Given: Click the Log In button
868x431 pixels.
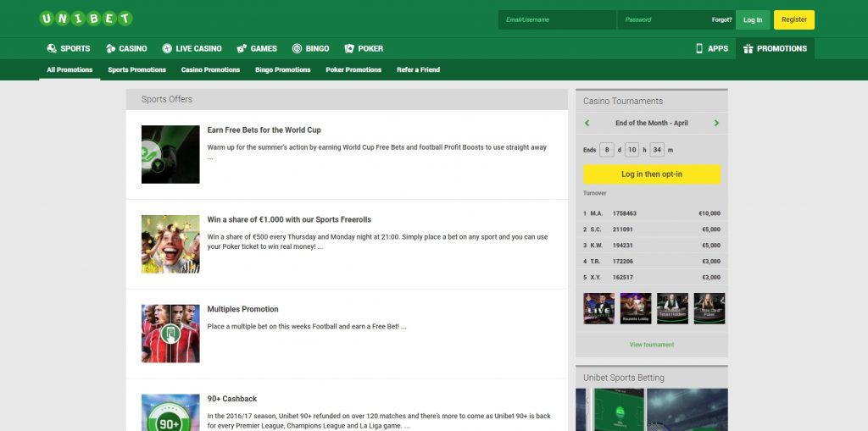Looking at the screenshot, I should (x=753, y=19).
